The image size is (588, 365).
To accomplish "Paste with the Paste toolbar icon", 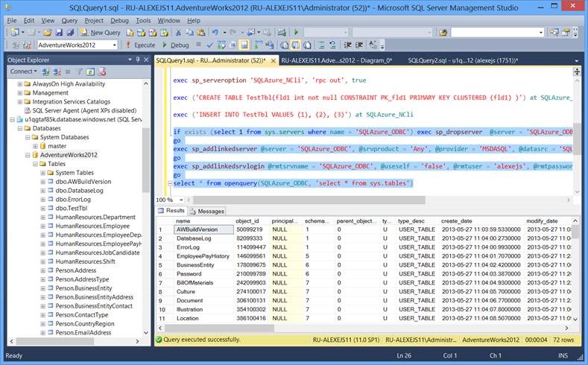I will [201, 33].
